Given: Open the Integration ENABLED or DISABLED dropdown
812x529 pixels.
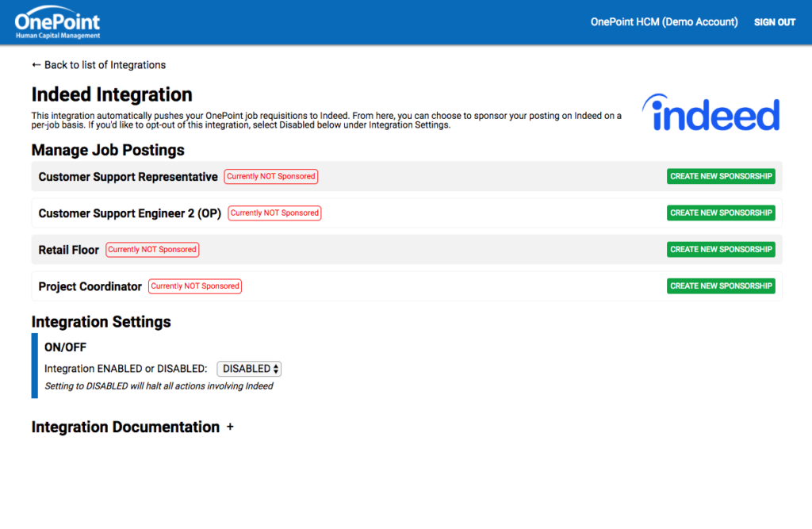Looking at the screenshot, I should [x=248, y=369].
